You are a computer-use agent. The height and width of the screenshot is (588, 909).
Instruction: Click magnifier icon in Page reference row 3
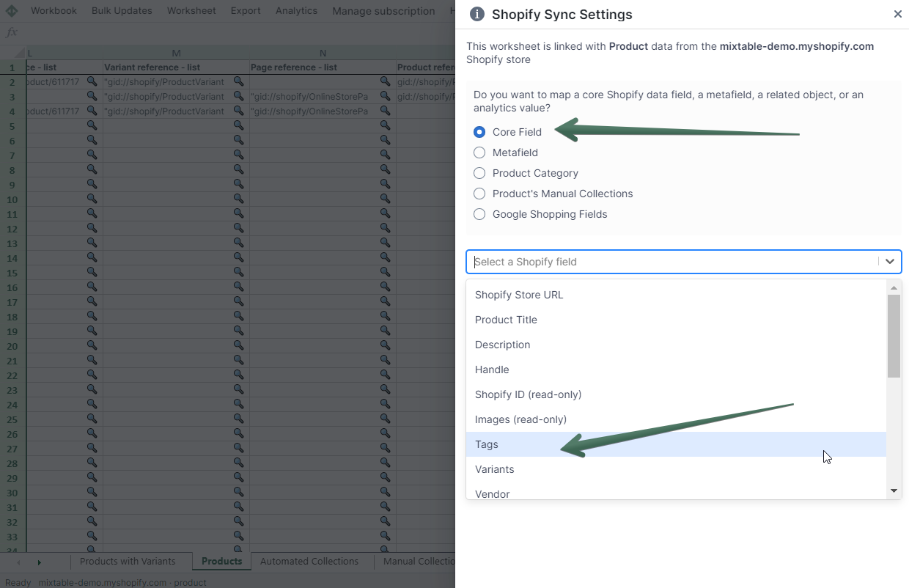click(385, 96)
